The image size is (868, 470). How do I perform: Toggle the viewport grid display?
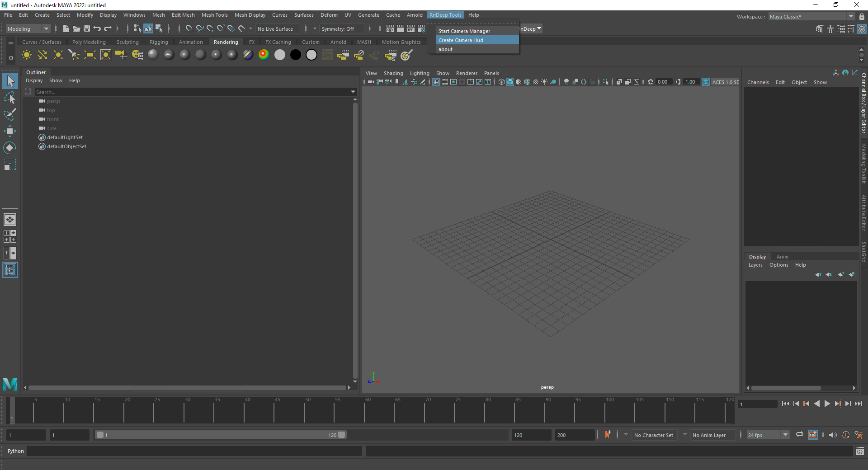[x=436, y=82]
